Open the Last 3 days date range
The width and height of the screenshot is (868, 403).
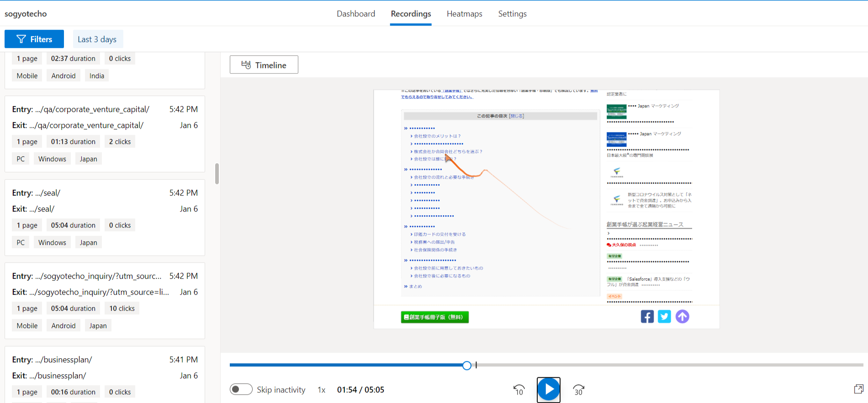click(x=97, y=39)
